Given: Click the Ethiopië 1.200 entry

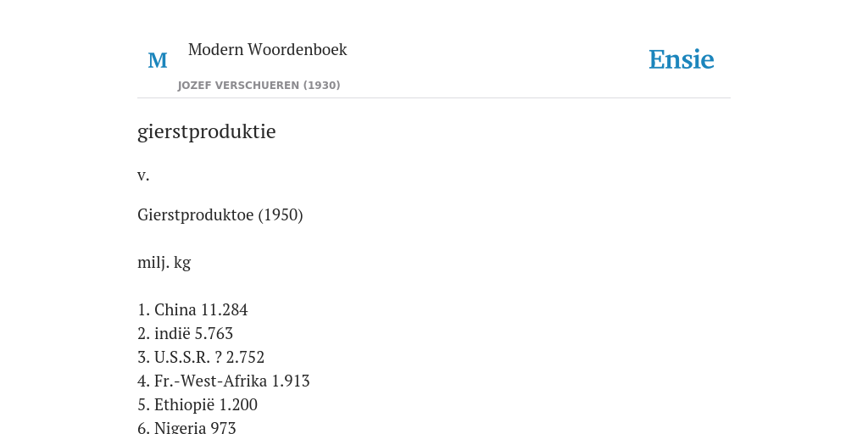Looking at the screenshot, I should click(x=198, y=405).
